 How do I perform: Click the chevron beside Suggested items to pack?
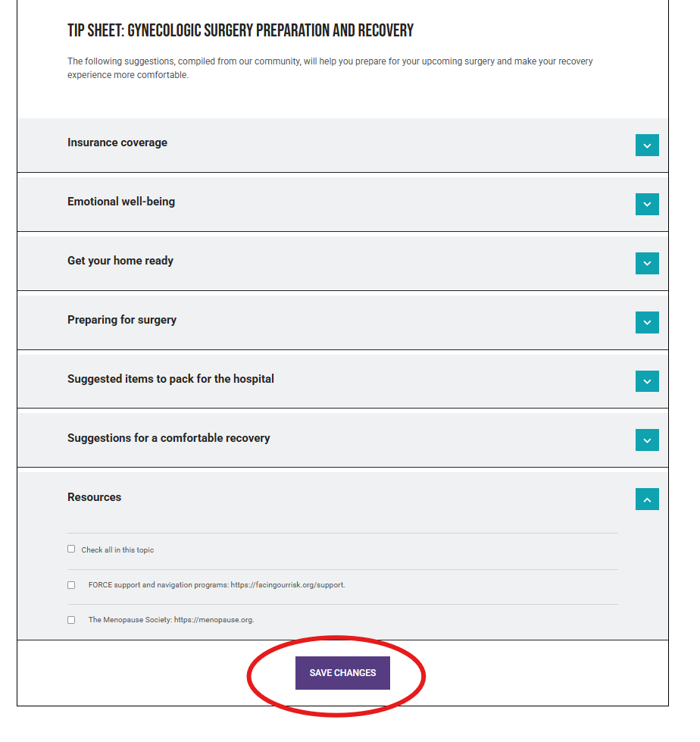tap(647, 381)
